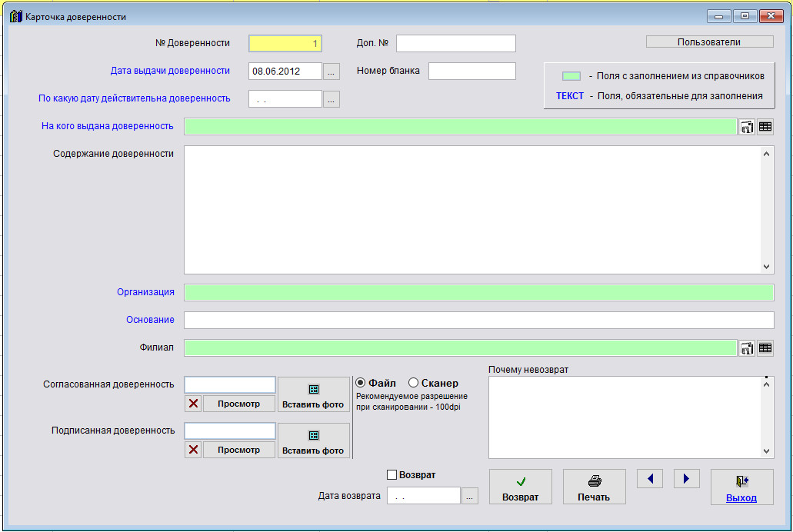
Task: Click the Согласованная доверенность file field
Action: [230, 385]
